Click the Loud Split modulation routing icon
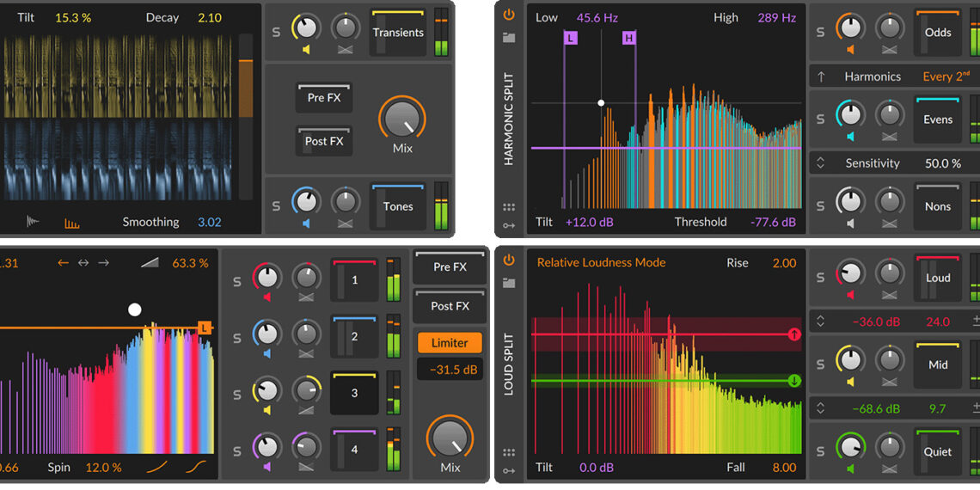Viewport: 980px width, 490px height. tap(509, 470)
